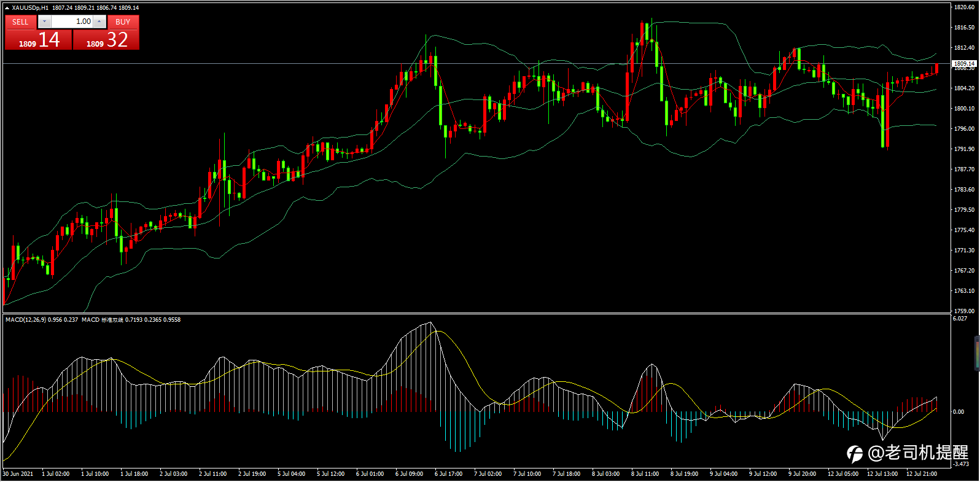Viewport: 980px width, 482px height.
Task: Click the 12 Jul 05:00 time label
Action: [843, 474]
